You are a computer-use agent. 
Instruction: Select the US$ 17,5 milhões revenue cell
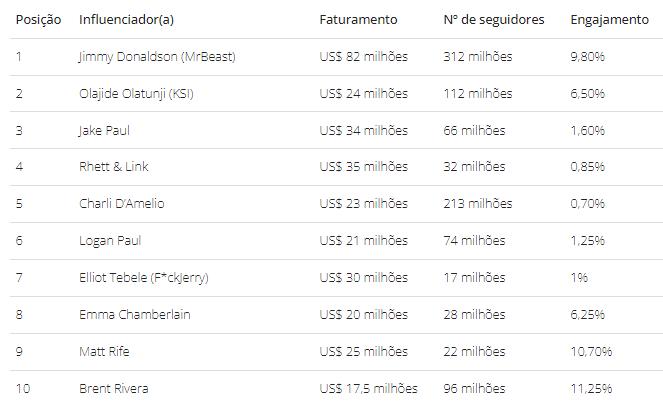click(x=368, y=388)
